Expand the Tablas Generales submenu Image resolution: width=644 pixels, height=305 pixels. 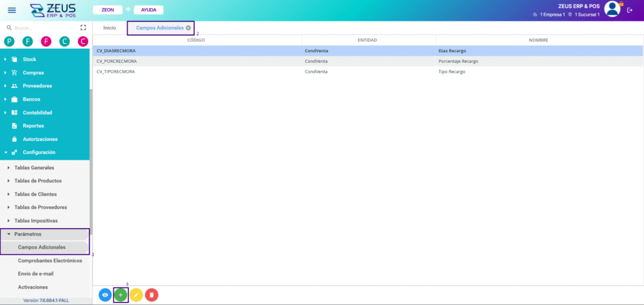pyautogui.click(x=34, y=167)
